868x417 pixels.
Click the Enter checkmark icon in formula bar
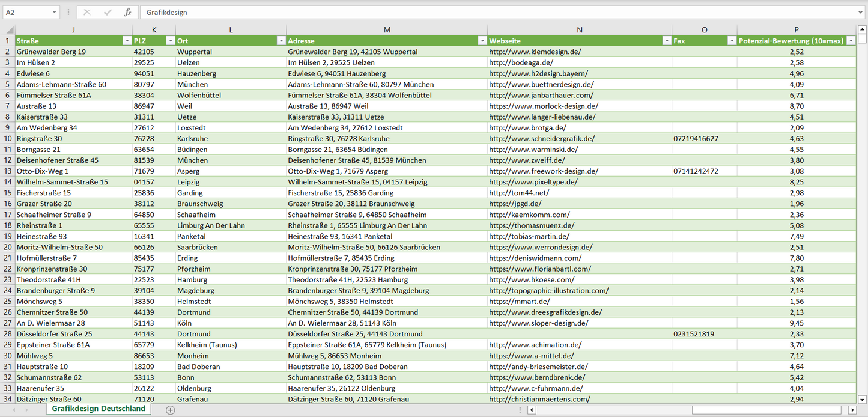pos(108,12)
